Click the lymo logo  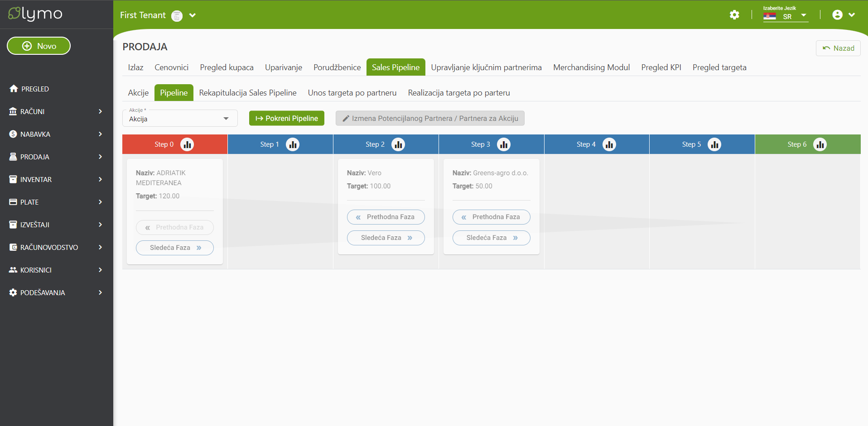point(35,14)
